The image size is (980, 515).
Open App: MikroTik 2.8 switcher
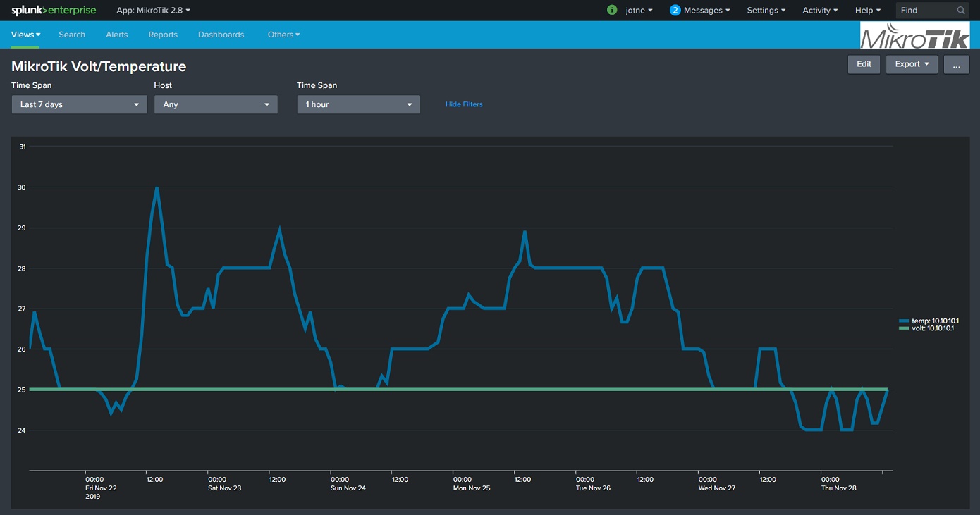(x=153, y=11)
